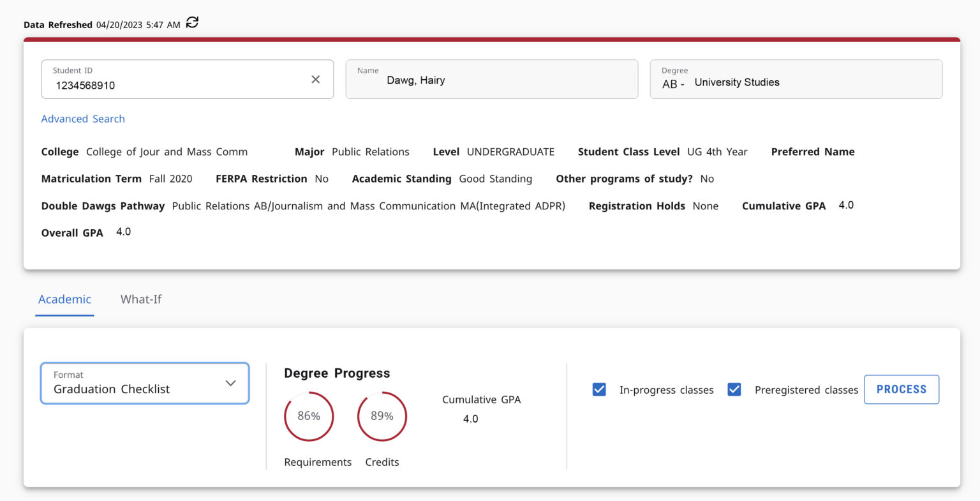980x501 pixels.
Task: Select the Academic tab
Action: click(x=64, y=299)
